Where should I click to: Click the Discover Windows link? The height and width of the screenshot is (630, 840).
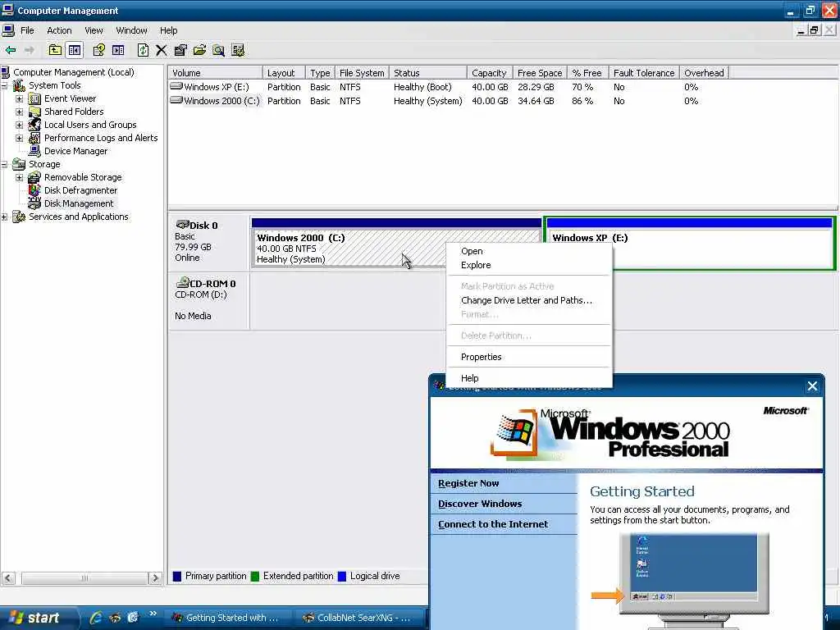click(479, 504)
